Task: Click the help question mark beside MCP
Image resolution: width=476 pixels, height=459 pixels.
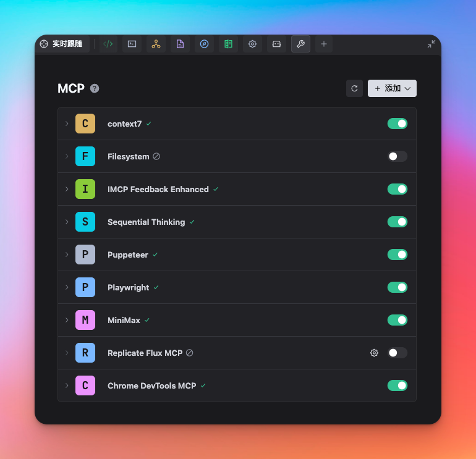Action: point(95,88)
